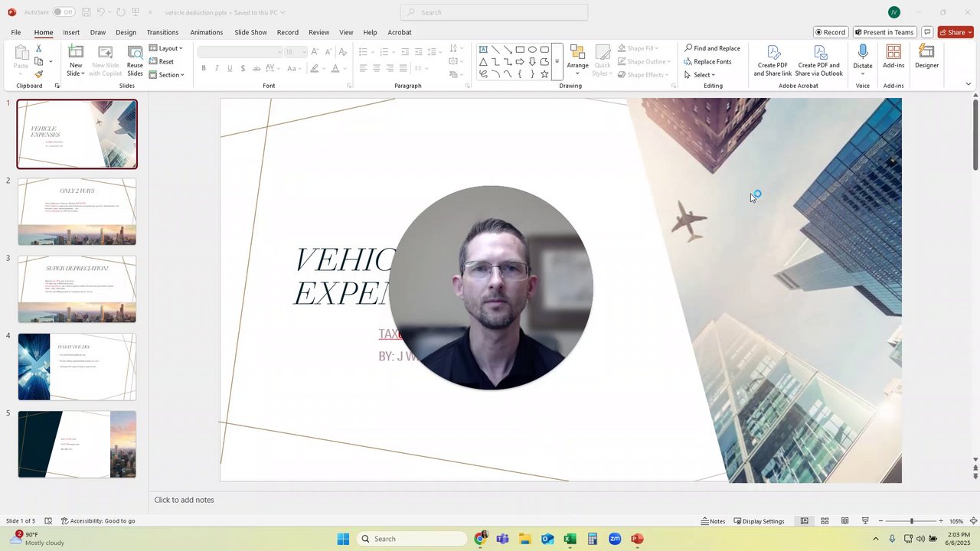Image resolution: width=980 pixels, height=551 pixels.
Task: Toggle the AutoSave switch
Action: click(63, 12)
